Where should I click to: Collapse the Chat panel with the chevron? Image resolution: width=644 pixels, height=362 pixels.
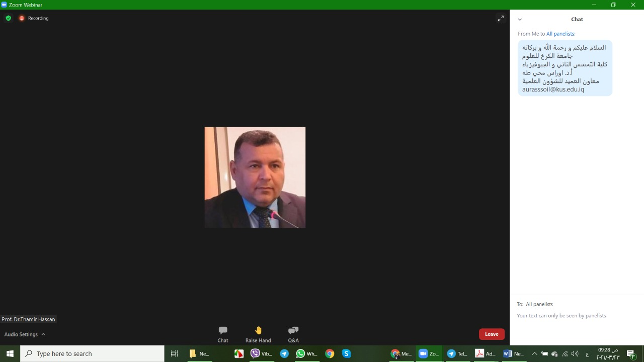pos(520,20)
